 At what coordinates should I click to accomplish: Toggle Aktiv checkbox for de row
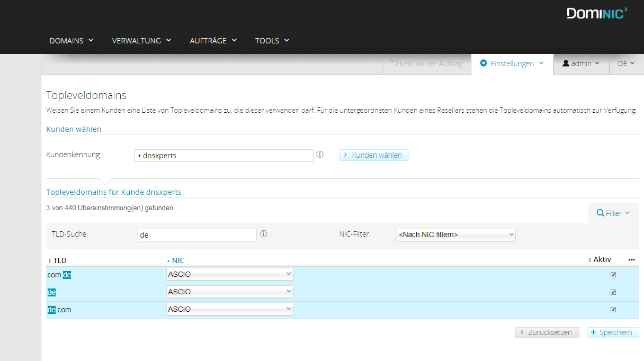pyautogui.click(x=613, y=292)
